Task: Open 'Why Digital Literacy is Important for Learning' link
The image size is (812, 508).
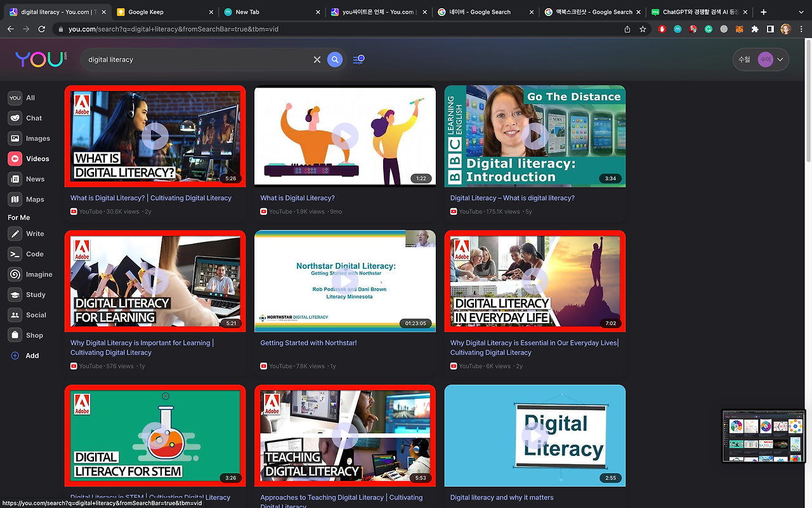Action: pyautogui.click(x=142, y=347)
